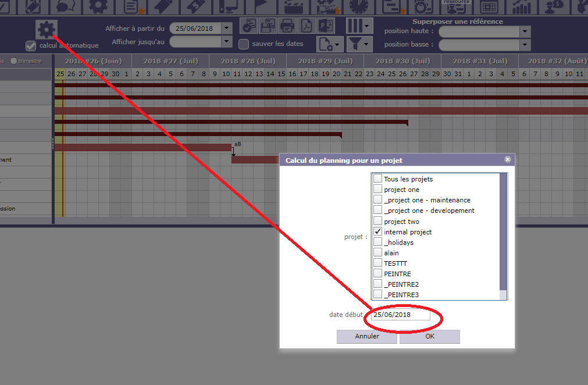Confirm planning calculation with OK
The image size is (588, 385).
(430, 336)
